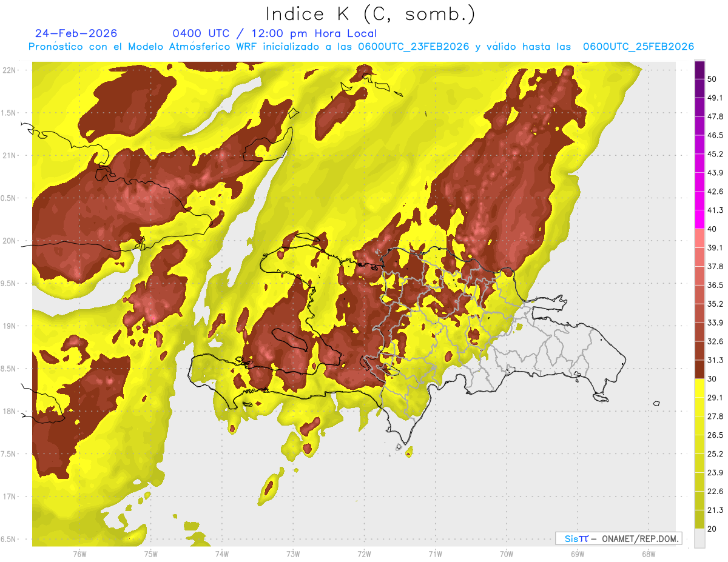
Task: Click the '76W' longitude label
Action: click(79, 554)
